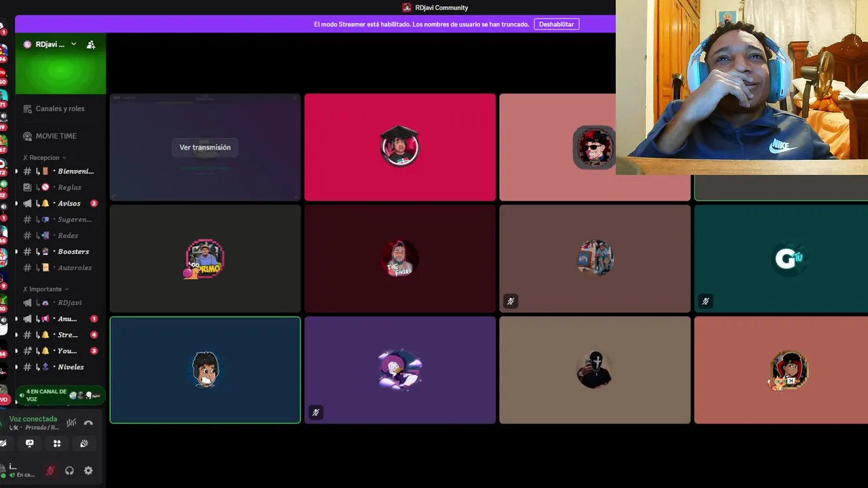Toggle noise suppression in voice panel
868x488 pixels.
[x=71, y=423]
